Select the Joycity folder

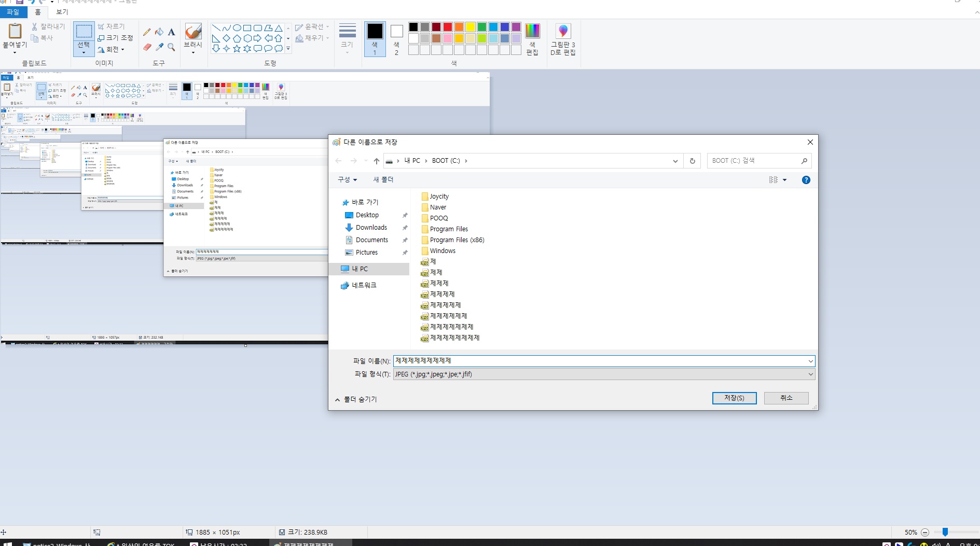pyautogui.click(x=435, y=197)
